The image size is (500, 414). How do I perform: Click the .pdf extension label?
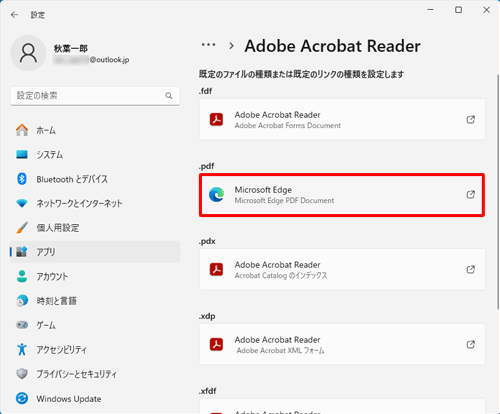[x=207, y=166]
